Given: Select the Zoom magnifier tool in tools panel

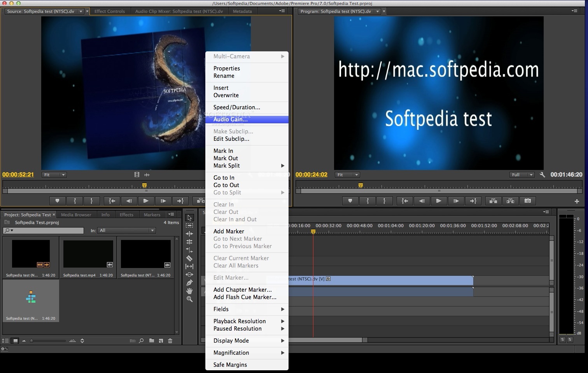Looking at the screenshot, I should pos(189,299).
